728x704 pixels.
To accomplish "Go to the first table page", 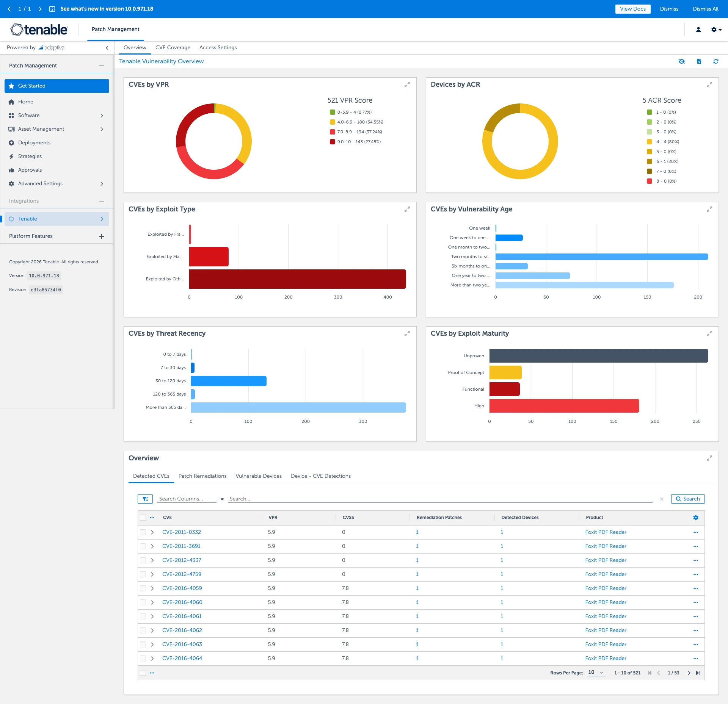I will [650, 673].
